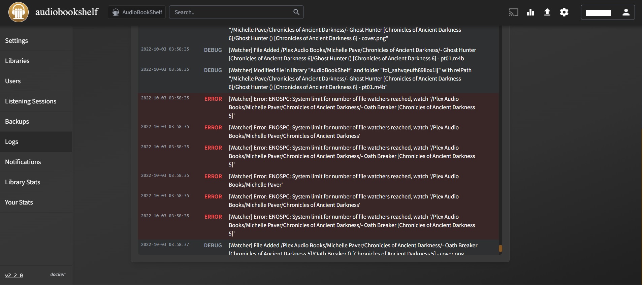
Task: Go to the Settings sidebar item
Action: (36, 40)
